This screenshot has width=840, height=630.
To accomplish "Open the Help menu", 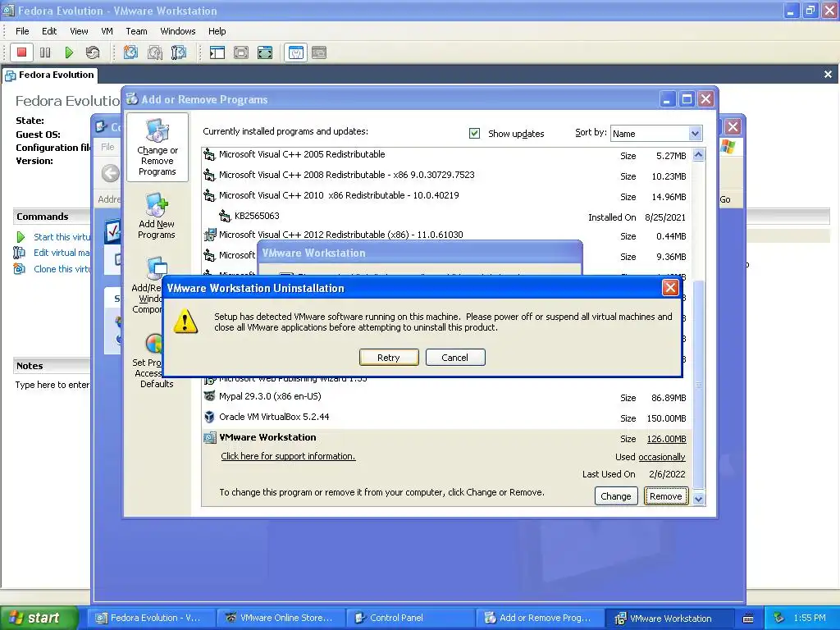I will click(x=217, y=31).
